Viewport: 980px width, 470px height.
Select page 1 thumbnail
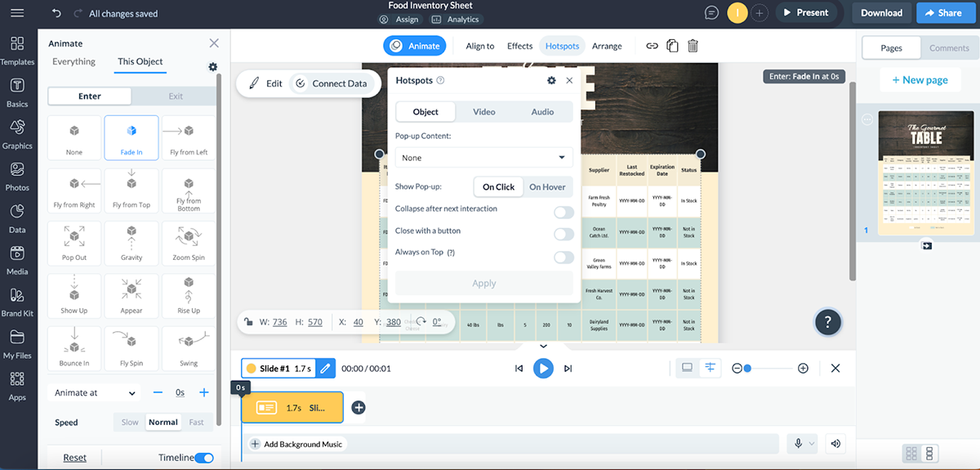(925, 174)
